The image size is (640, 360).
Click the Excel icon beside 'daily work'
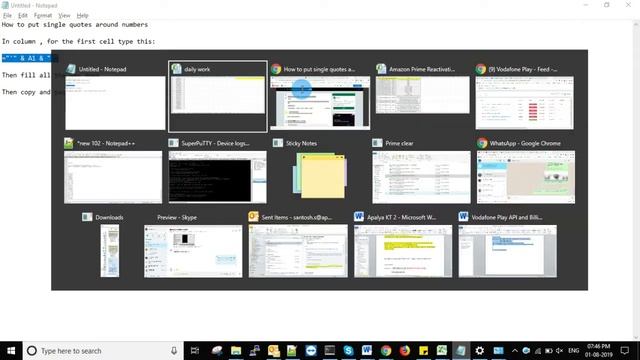[176, 69]
